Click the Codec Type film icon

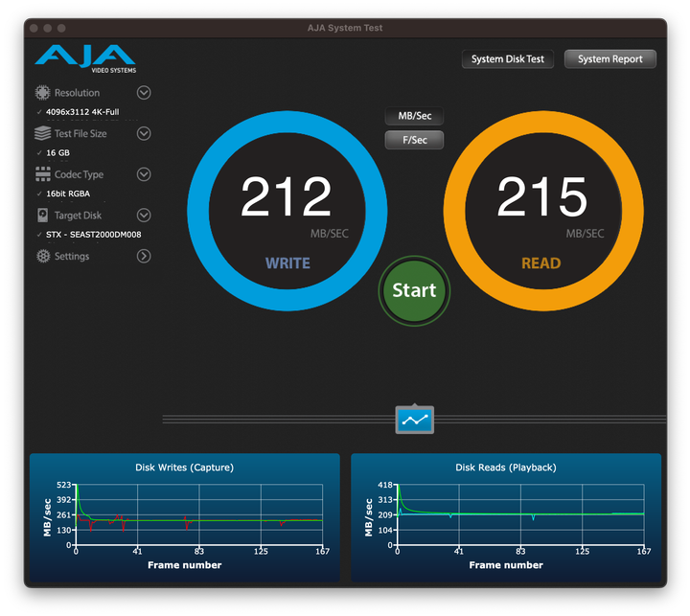(42, 174)
